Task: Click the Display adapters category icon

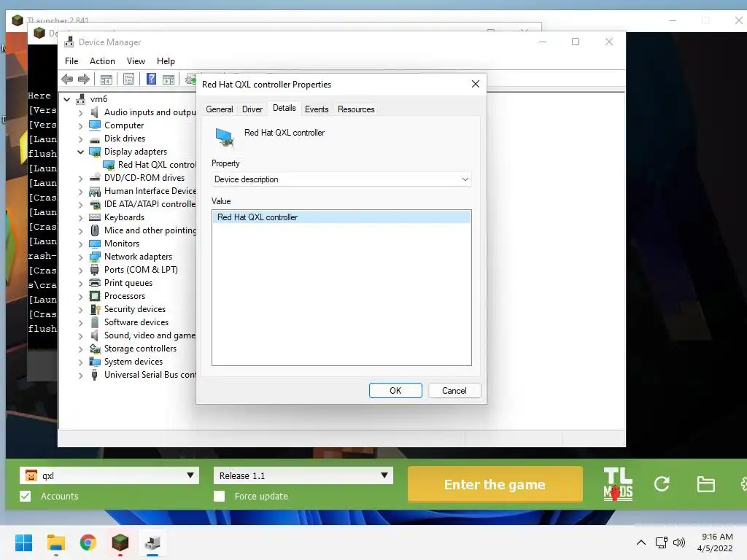Action: (95, 152)
